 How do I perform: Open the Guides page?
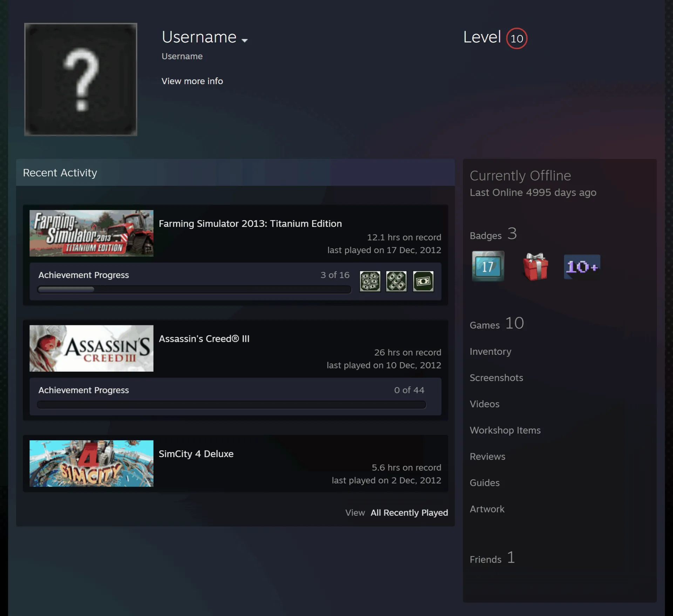tap(484, 483)
